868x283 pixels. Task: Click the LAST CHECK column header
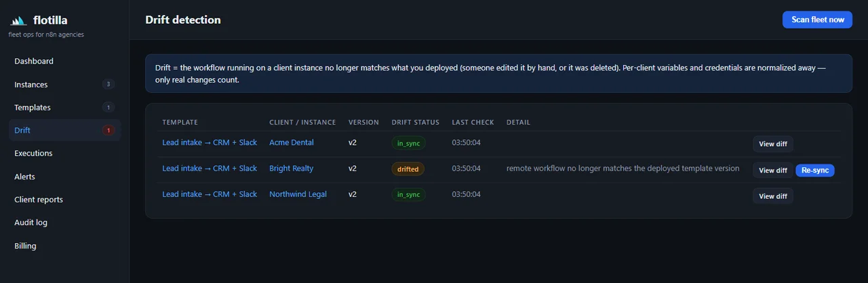pyautogui.click(x=473, y=123)
